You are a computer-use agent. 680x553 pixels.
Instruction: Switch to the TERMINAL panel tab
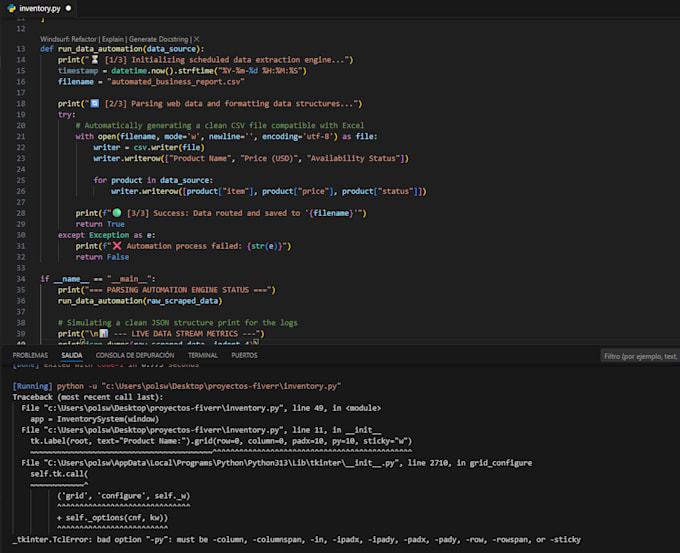(203, 355)
